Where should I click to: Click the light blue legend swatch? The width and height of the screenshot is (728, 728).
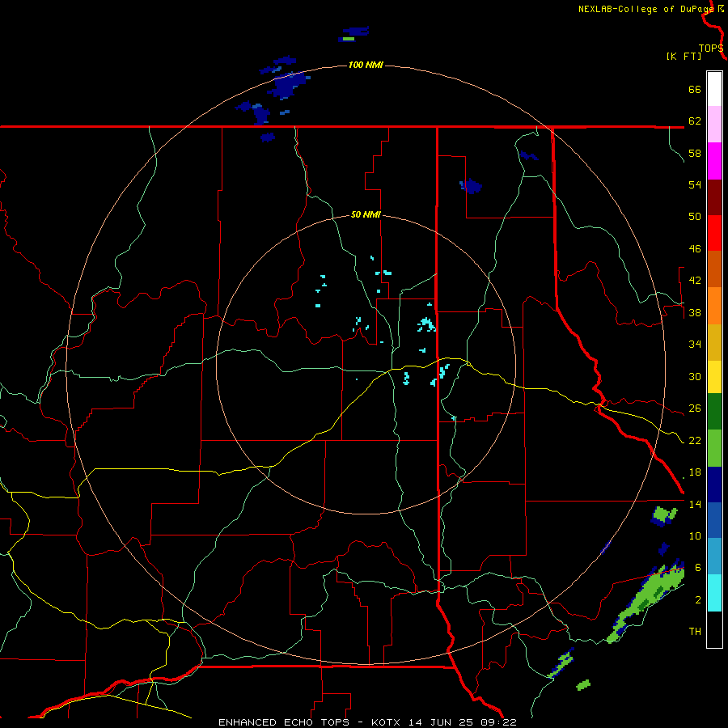pyautogui.click(x=714, y=557)
